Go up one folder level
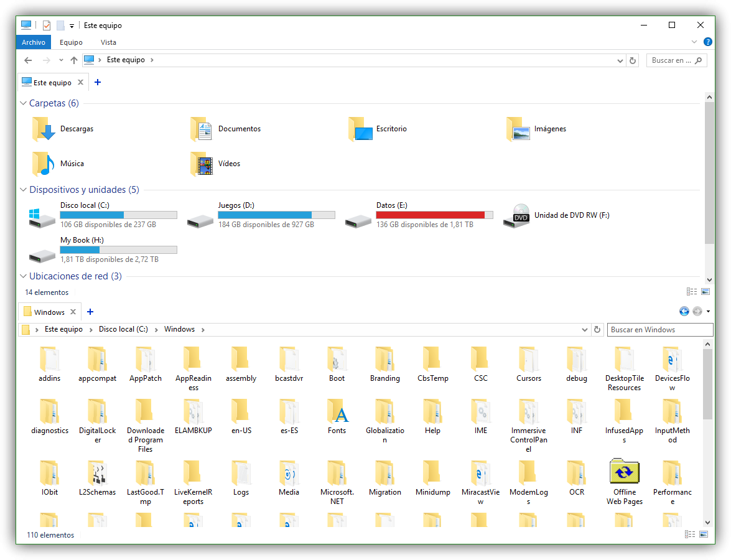This screenshot has height=560, width=731. (73, 60)
